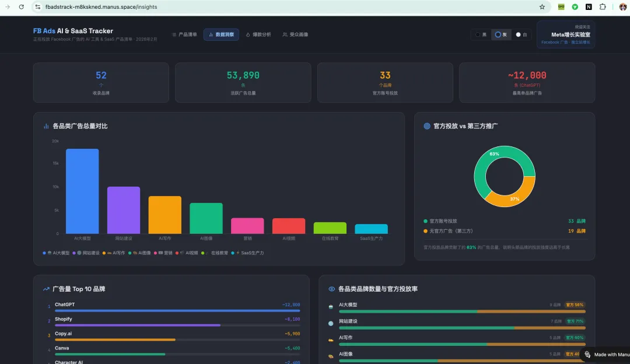Select the 灰 (gray) theme option
630x364 pixels.
(501, 34)
